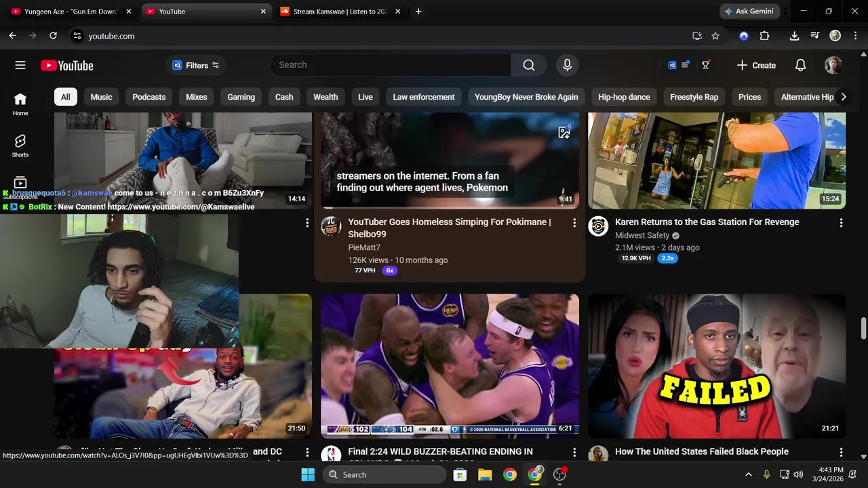
Task: Open the YouTube account avatar menu
Action: click(x=833, y=65)
